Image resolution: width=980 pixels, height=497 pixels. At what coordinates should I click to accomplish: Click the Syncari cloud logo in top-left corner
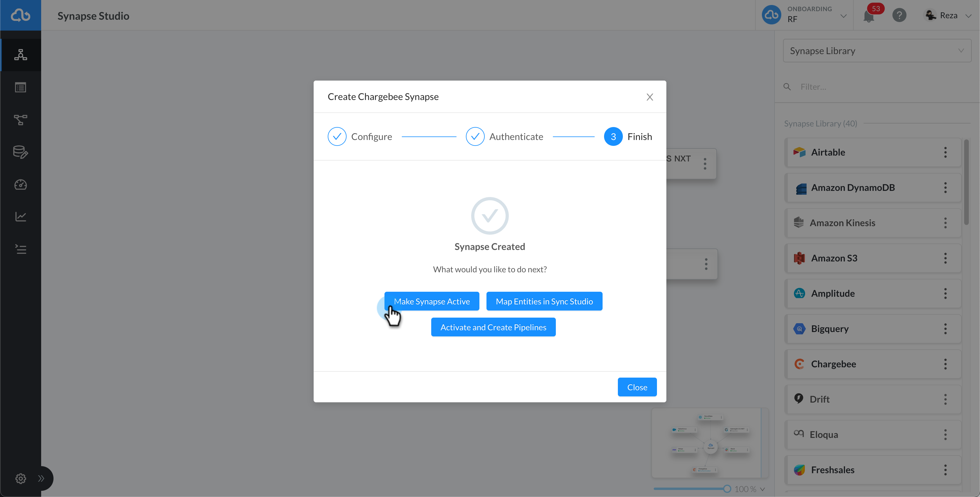21,15
